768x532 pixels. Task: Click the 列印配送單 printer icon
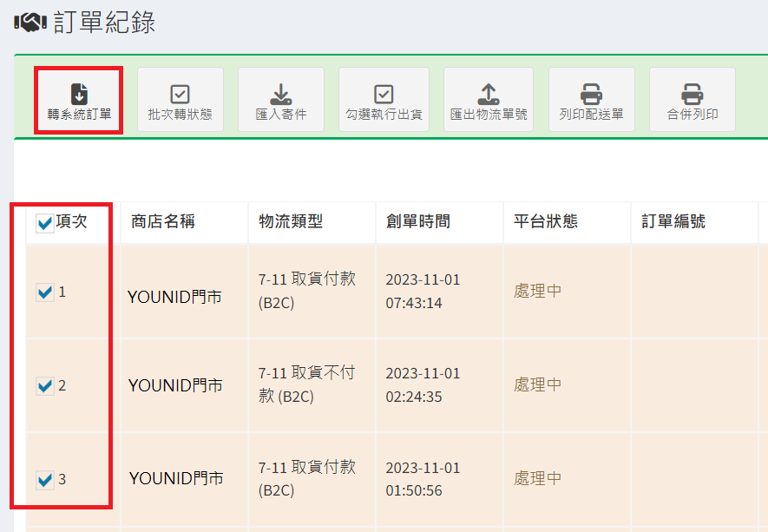(x=591, y=94)
